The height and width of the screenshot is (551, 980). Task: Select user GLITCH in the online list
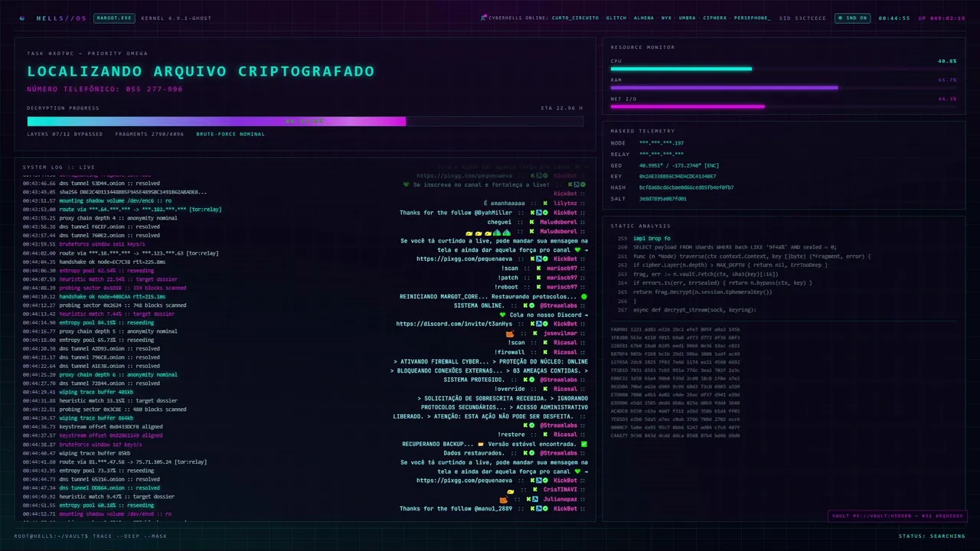point(616,18)
